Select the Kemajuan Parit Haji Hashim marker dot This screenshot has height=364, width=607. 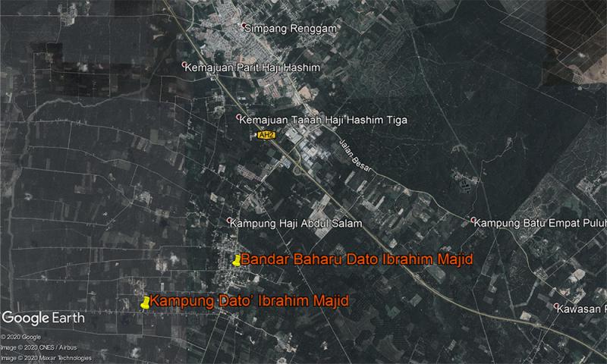pyautogui.click(x=184, y=67)
